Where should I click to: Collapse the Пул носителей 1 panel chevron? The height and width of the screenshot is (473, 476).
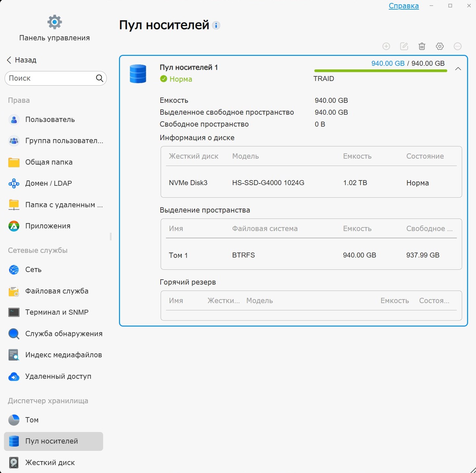point(458,69)
